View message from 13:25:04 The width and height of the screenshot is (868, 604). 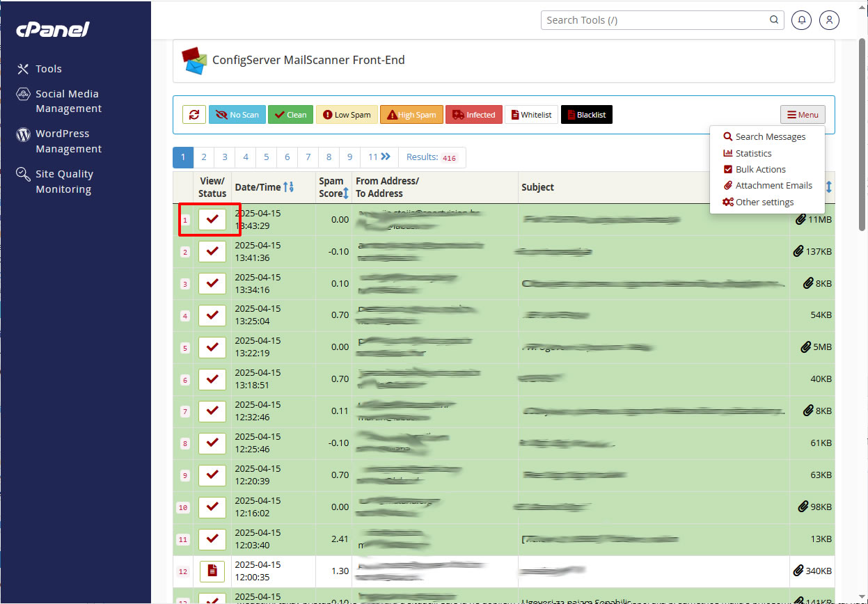coord(212,315)
